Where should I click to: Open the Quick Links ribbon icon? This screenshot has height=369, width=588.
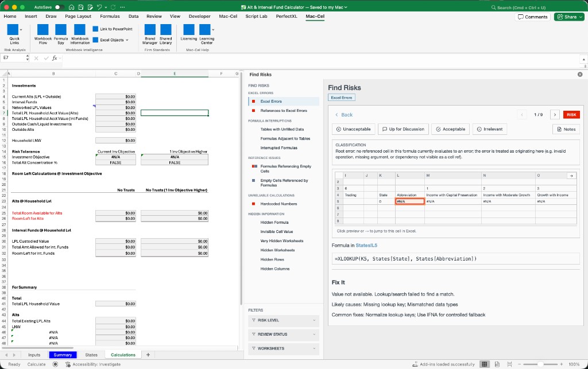tap(13, 30)
